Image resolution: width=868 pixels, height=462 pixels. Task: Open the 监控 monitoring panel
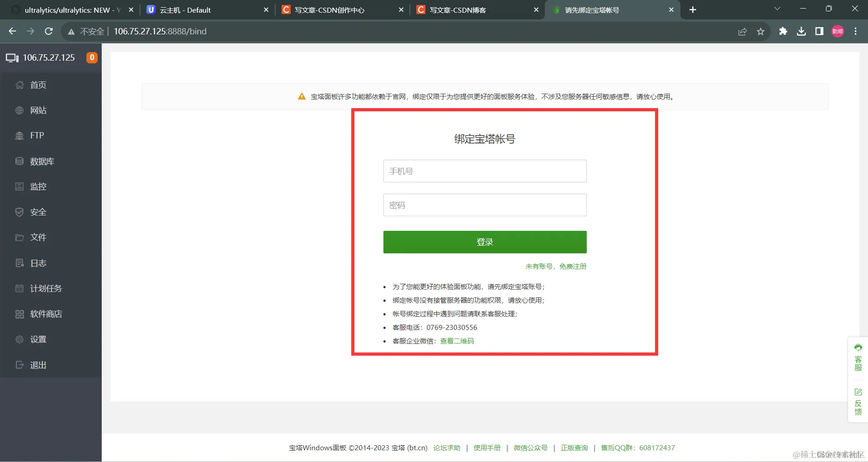(38, 186)
